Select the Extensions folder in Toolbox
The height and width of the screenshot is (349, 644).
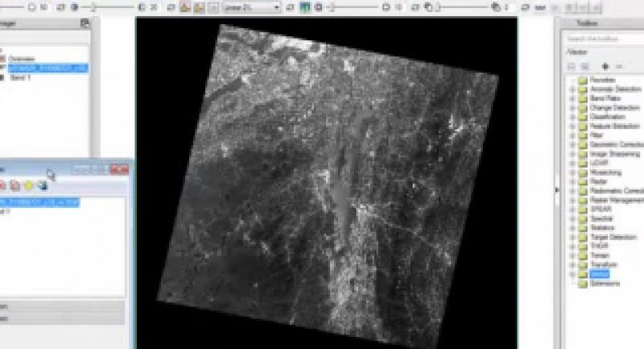(x=605, y=283)
